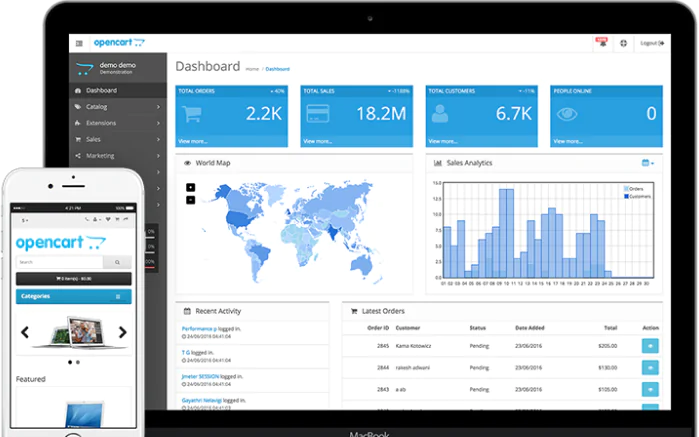View order 2844 using eye button

pos(650,367)
